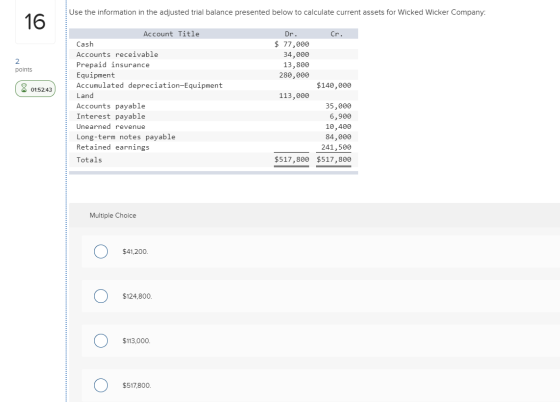The image size is (560, 402).
Task: Click the question prompt about Wicked Wicker Company
Action: pyautogui.click(x=277, y=12)
